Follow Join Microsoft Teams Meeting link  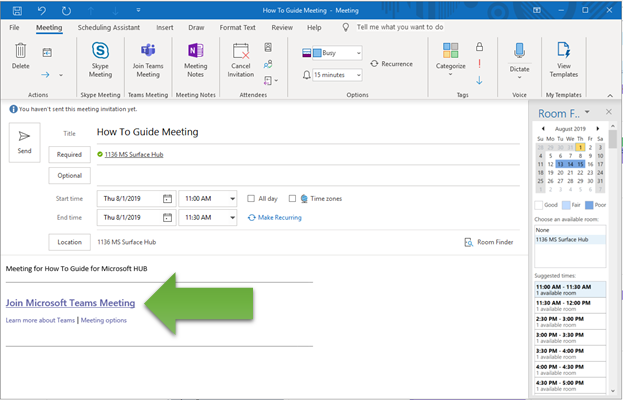(x=70, y=303)
